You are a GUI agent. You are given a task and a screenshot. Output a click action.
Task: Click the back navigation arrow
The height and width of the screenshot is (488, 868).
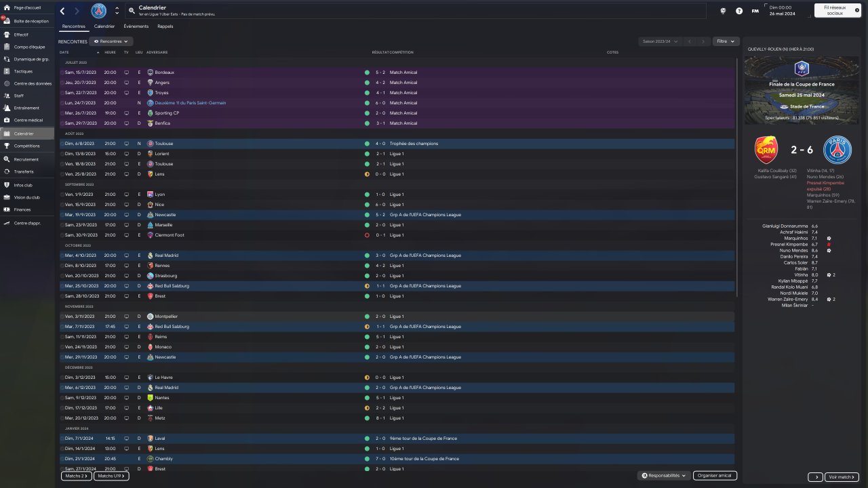click(x=63, y=11)
